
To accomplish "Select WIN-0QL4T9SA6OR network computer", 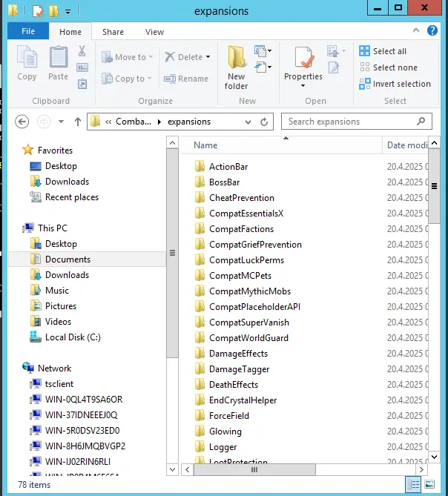I will point(76,400).
